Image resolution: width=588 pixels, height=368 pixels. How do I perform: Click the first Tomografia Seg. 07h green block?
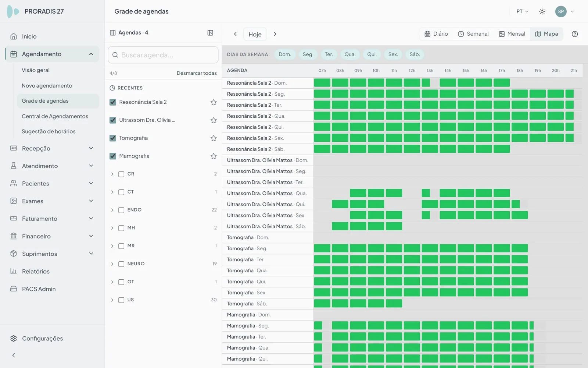tap(322, 248)
